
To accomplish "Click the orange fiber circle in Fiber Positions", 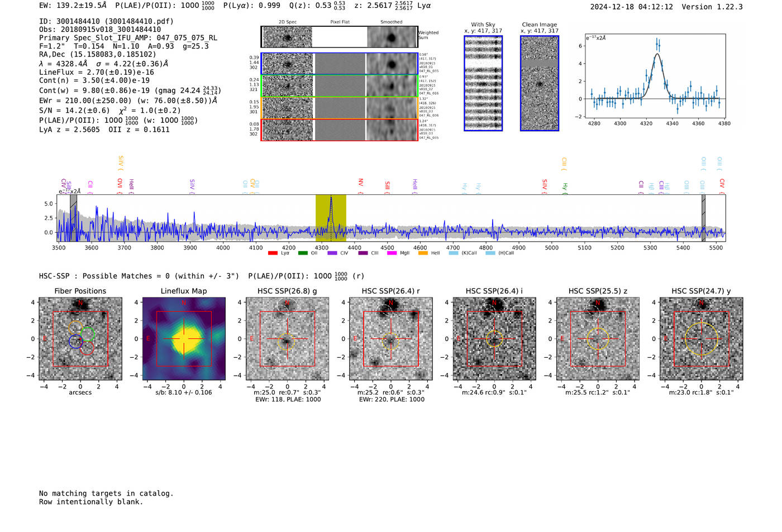I will pyautogui.click(x=75, y=327).
